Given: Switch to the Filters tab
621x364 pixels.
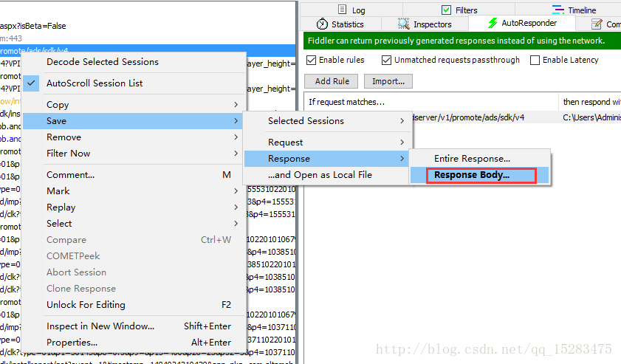Looking at the screenshot, I should (459, 10).
